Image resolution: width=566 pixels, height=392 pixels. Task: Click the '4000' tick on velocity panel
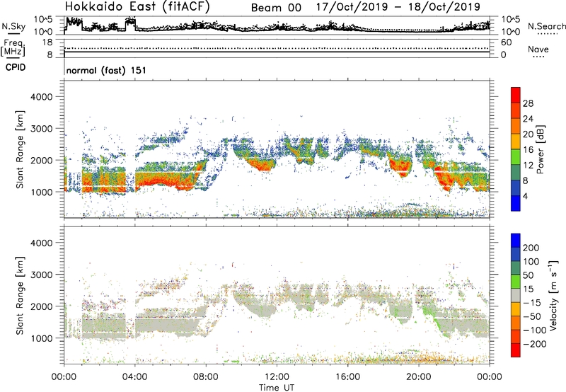(x=41, y=243)
